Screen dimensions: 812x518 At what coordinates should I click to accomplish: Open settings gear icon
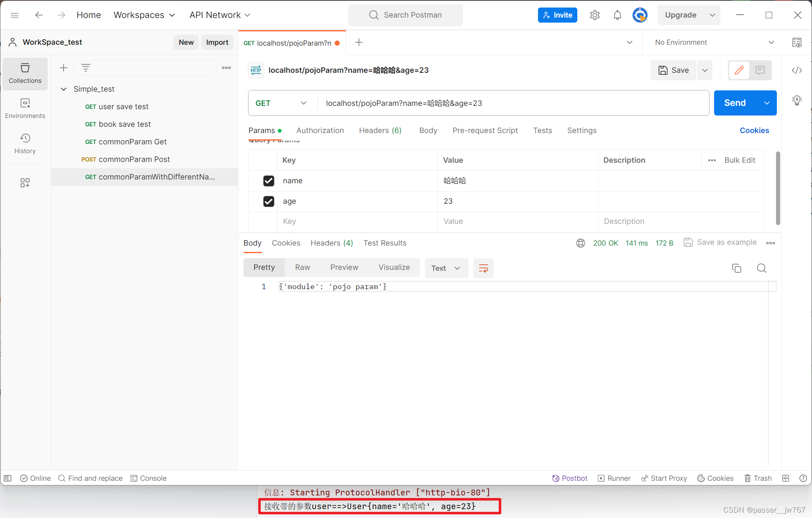click(x=594, y=15)
